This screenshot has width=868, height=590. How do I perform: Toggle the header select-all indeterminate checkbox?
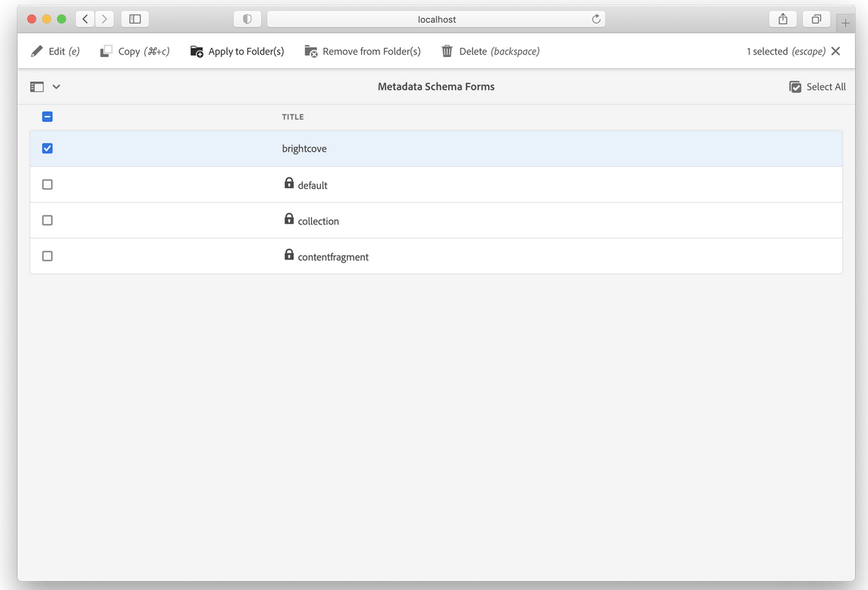pyautogui.click(x=47, y=117)
